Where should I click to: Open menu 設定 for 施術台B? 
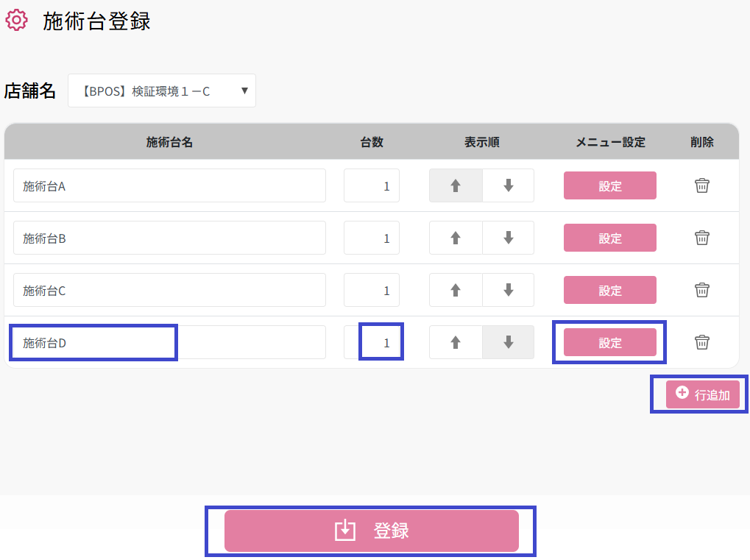coord(609,238)
